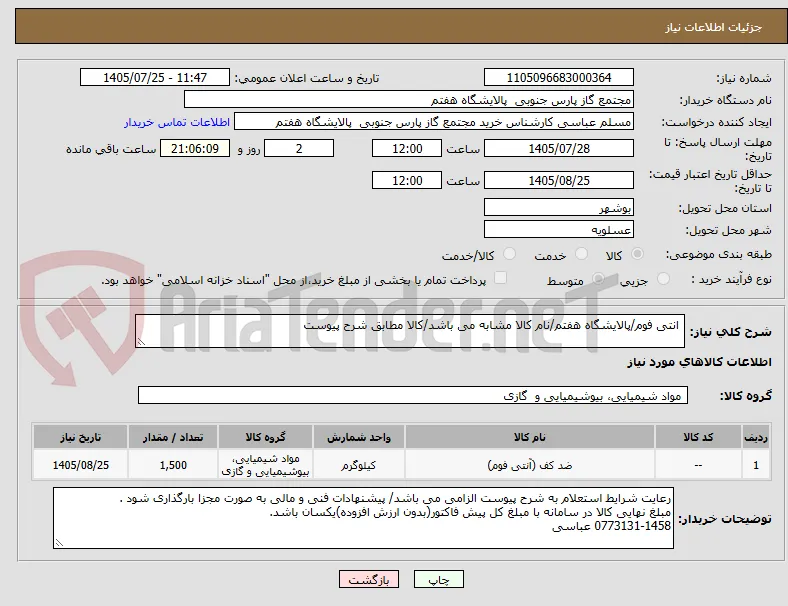Click the general need description text area
788x606 pixels.
point(410,331)
